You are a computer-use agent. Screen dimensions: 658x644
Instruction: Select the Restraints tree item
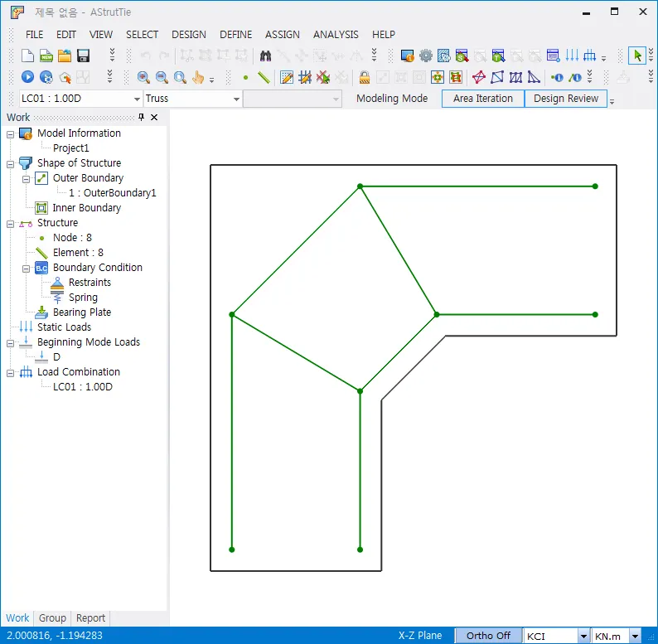(90, 282)
